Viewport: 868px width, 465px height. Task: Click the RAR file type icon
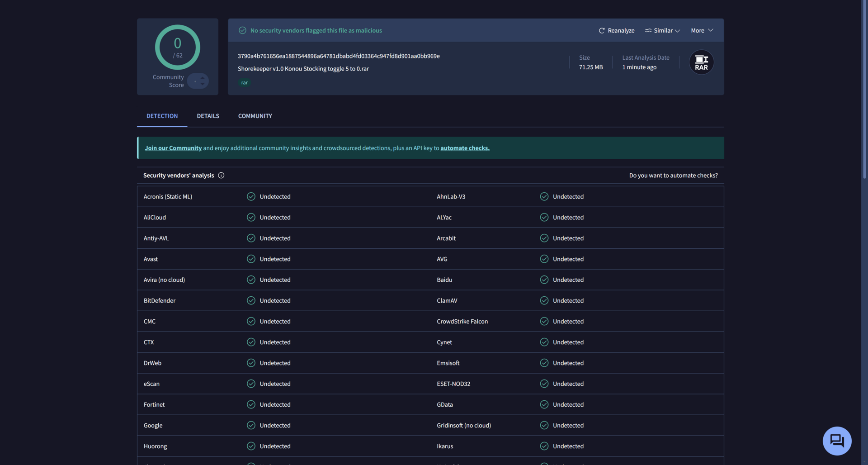click(x=701, y=62)
